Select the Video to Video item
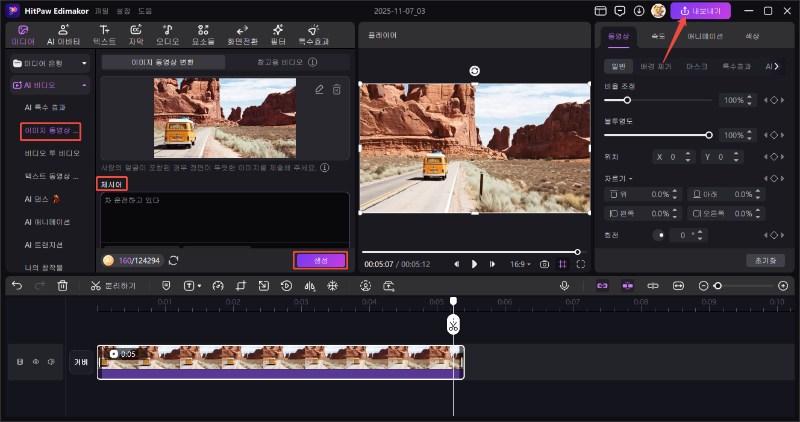Image resolution: width=800 pixels, height=422 pixels. (x=52, y=153)
